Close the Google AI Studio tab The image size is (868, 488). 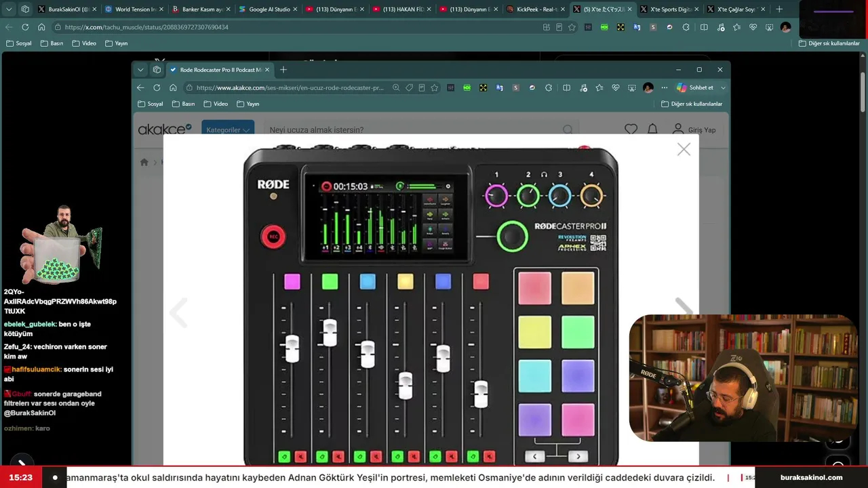point(295,9)
